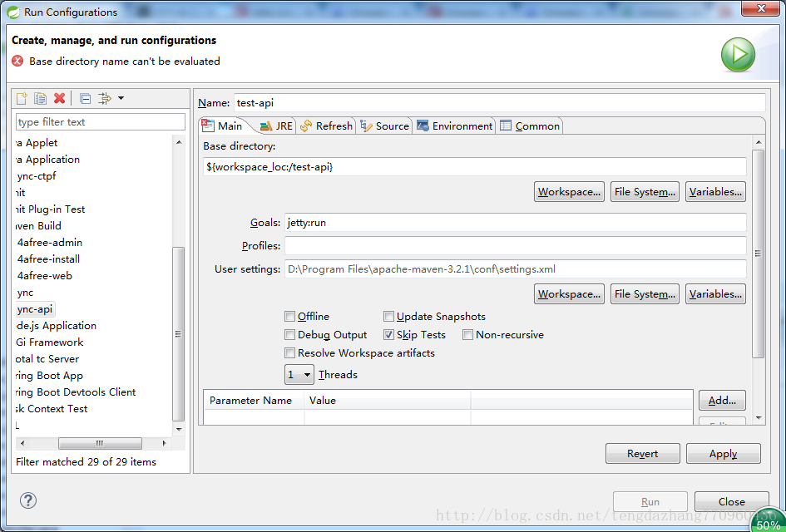Select the OSGi Framework item
Image resolution: width=786 pixels, height=532 pixels.
(x=49, y=342)
